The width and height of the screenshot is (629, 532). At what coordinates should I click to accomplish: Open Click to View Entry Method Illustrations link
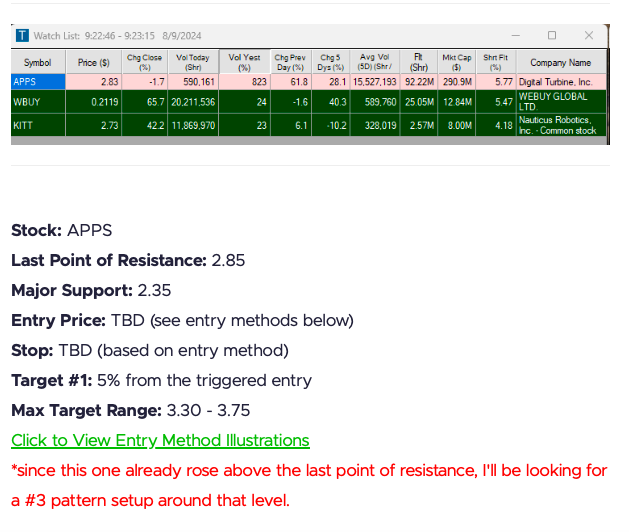coord(160,441)
